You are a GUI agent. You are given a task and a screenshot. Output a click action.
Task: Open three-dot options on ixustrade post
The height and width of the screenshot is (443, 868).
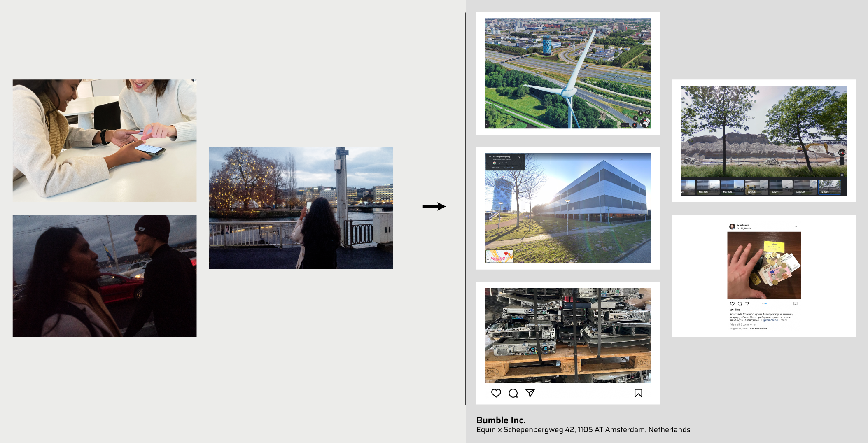pyautogui.click(x=797, y=227)
